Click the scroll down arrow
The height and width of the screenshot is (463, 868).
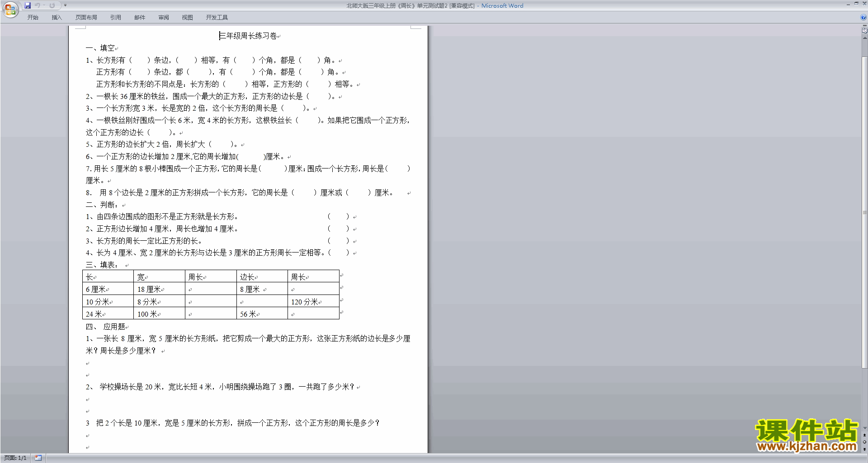tap(864, 428)
